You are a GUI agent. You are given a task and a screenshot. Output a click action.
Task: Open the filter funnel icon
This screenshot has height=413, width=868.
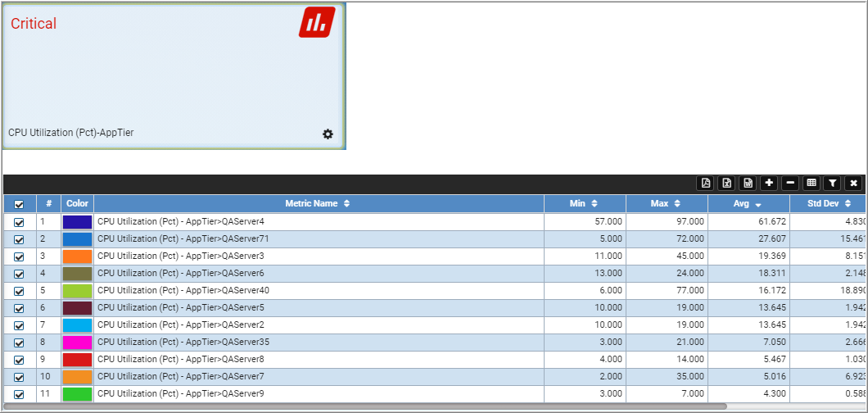pyautogui.click(x=832, y=183)
